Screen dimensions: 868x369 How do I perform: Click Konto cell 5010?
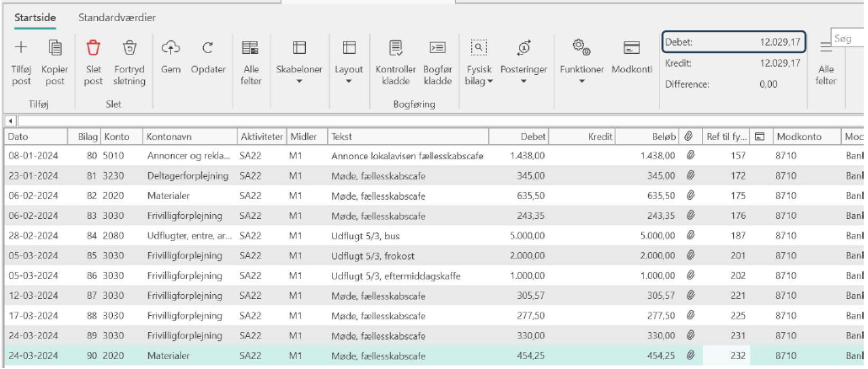point(122,157)
